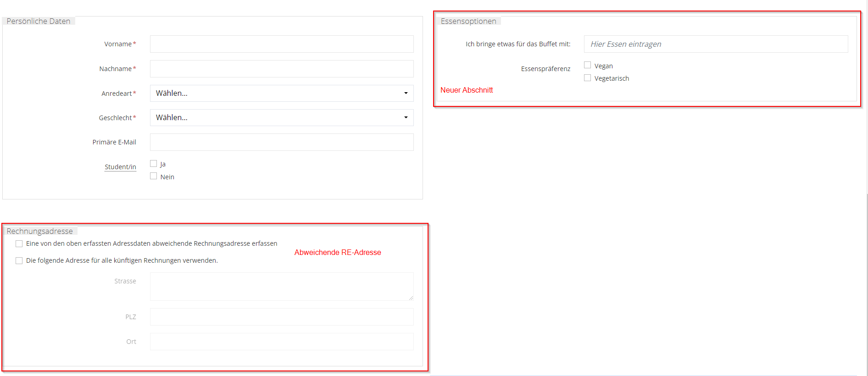This screenshot has width=868, height=376.
Task: Click the vertical scrollbar on the right
Action: (867, 275)
